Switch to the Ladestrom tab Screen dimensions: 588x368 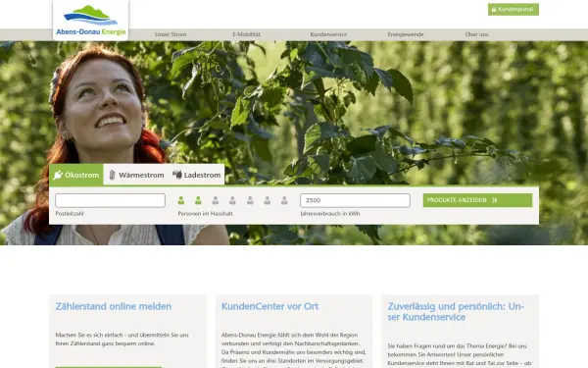point(197,175)
